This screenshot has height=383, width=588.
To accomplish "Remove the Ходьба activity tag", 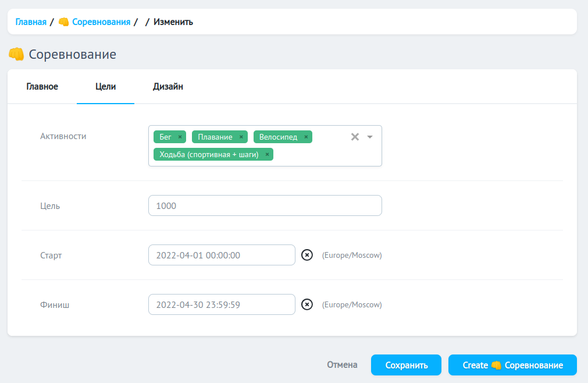I will click(267, 155).
